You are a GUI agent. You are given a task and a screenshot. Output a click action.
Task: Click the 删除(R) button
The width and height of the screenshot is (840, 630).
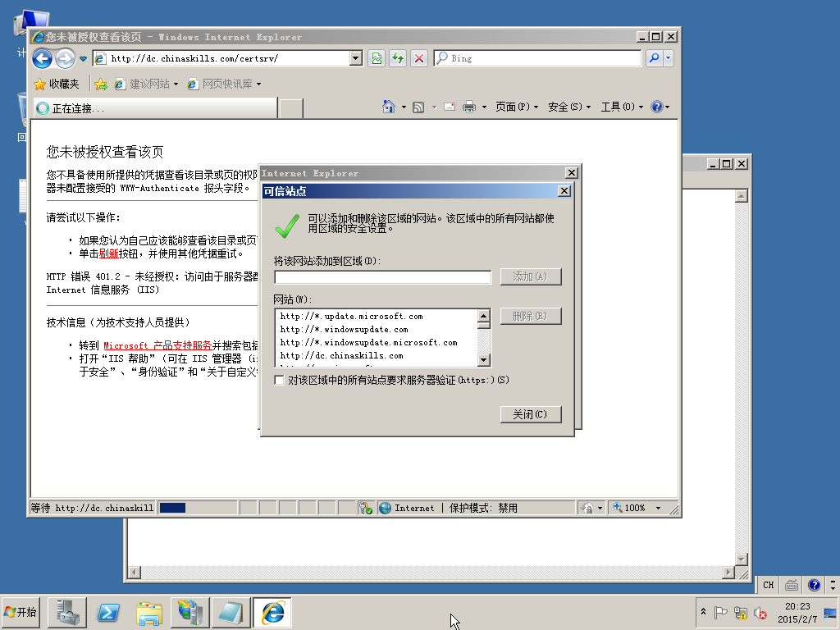tap(531, 316)
